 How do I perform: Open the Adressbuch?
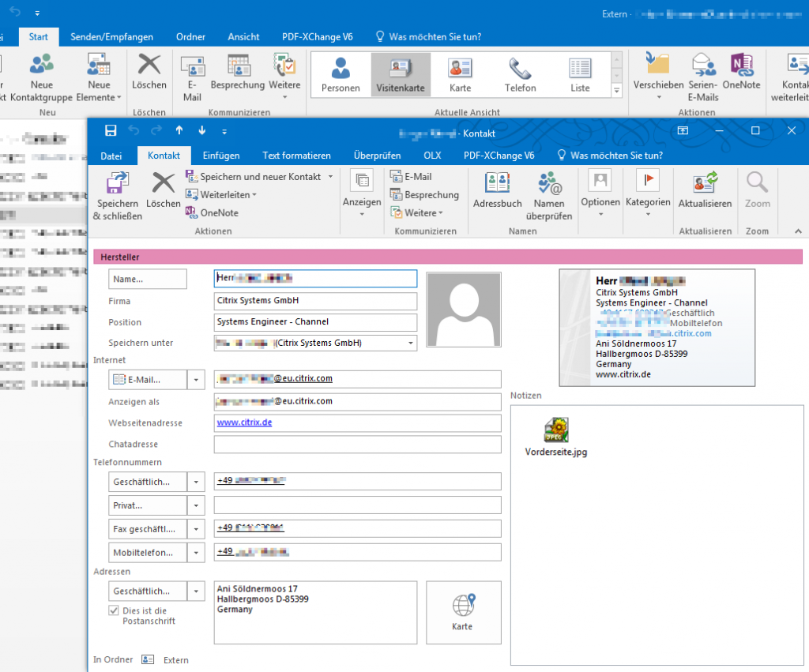498,190
